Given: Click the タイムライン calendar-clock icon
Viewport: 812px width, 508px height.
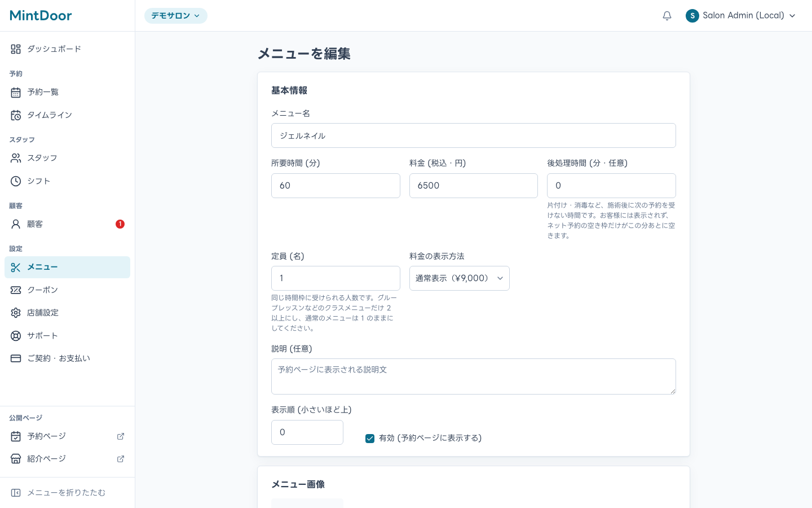Looking at the screenshot, I should pyautogui.click(x=16, y=115).
